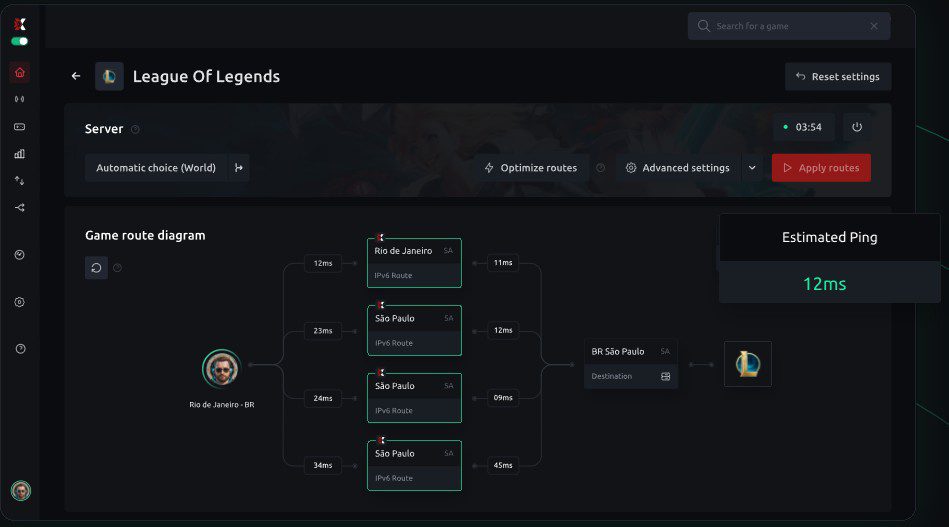The width and height of the screenshot is (949, 527).
Task: Click the back arrow beside League Of Legends
Action: pos(76,76)
